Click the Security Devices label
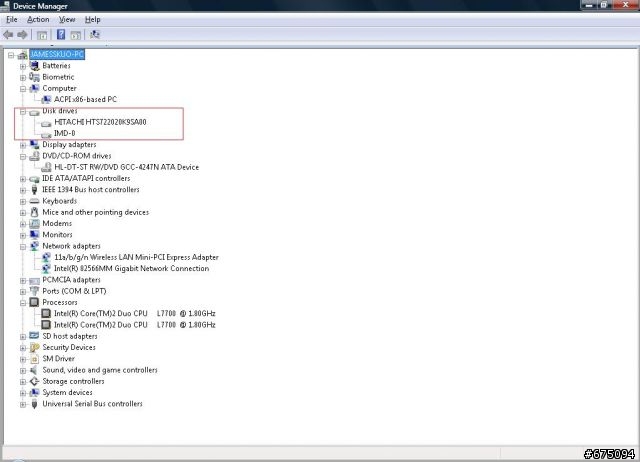 tap(69, 347)
